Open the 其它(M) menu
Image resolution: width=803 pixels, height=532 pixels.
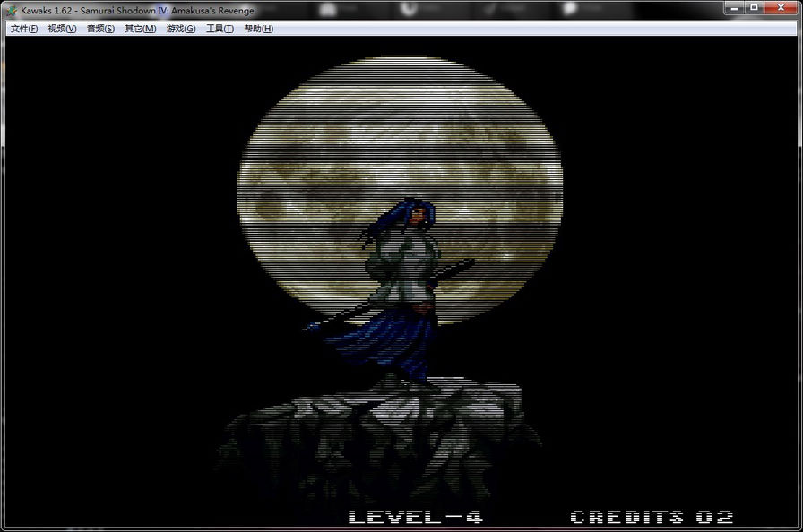point(141,29)
